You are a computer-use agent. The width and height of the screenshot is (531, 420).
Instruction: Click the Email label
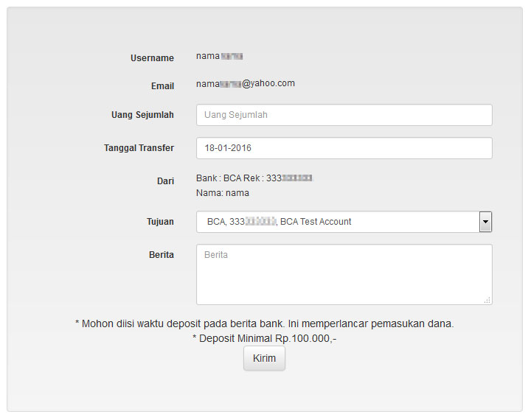coord(162,86)
